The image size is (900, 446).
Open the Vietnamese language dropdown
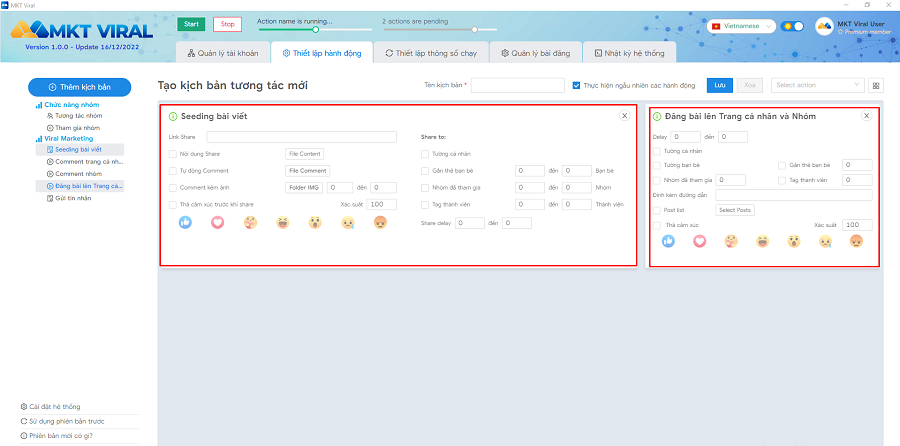click(742, 26)
